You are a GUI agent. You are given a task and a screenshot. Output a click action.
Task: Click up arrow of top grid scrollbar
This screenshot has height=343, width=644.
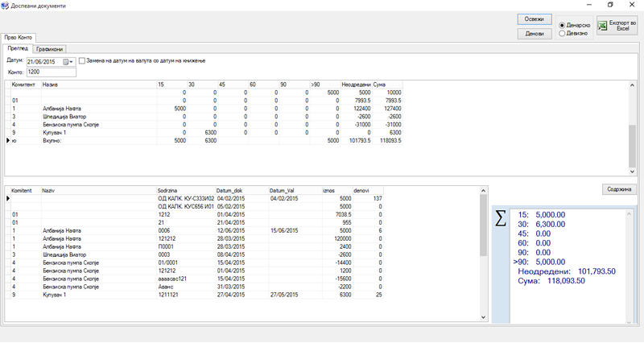[632, 85]
